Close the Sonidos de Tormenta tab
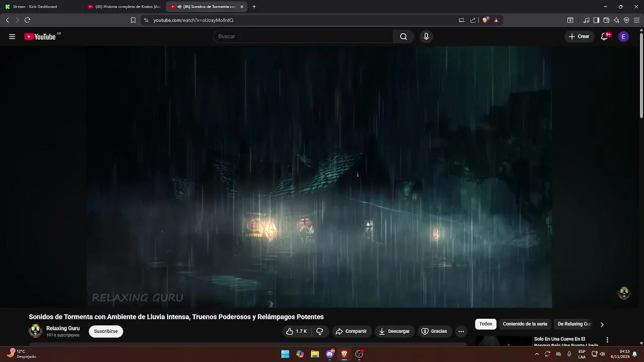The width and height of the screenshot is (644, 362). [x=242, y=7]
